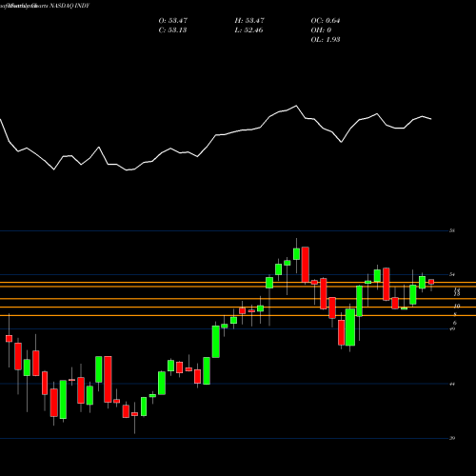
Task: Click the tallest red candle at the peak
Action: 306,265
